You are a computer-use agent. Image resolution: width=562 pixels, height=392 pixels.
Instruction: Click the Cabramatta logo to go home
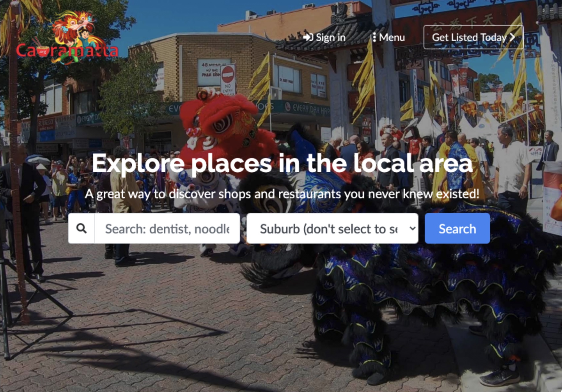tap(67, 38)
